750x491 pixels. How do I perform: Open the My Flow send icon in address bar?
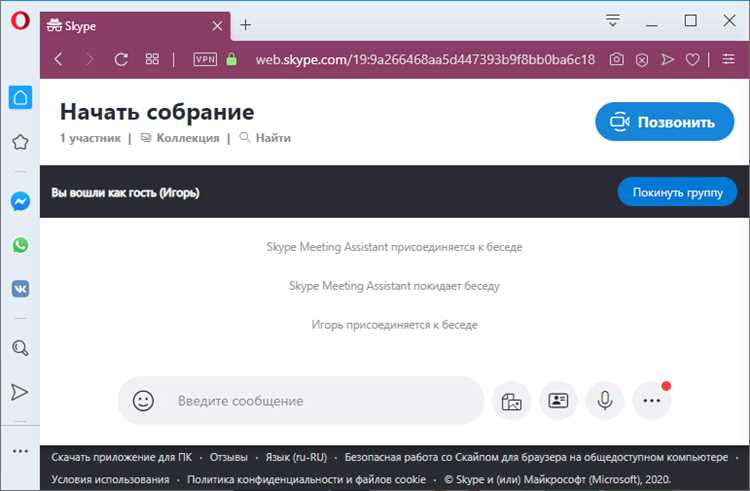pyautogui.click(x=667, y=59)
